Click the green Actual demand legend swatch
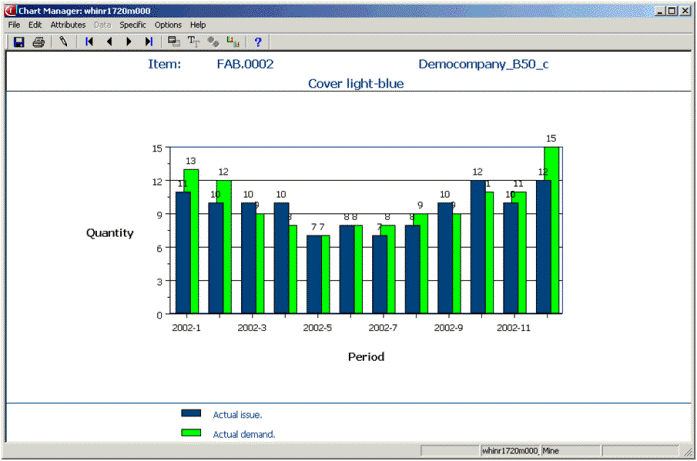The image size is (697, 461). click(191, 433)
